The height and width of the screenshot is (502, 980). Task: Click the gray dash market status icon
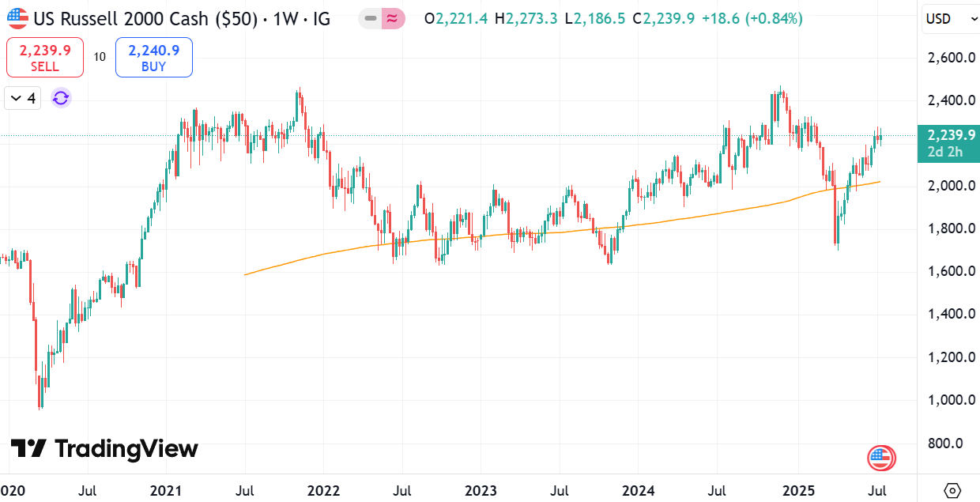370,17
